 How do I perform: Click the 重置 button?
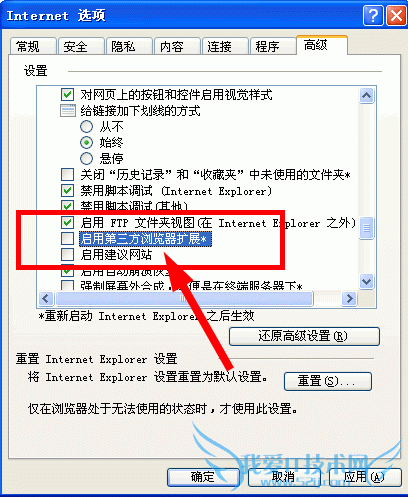pyautogui.click(x=328, y=381)
